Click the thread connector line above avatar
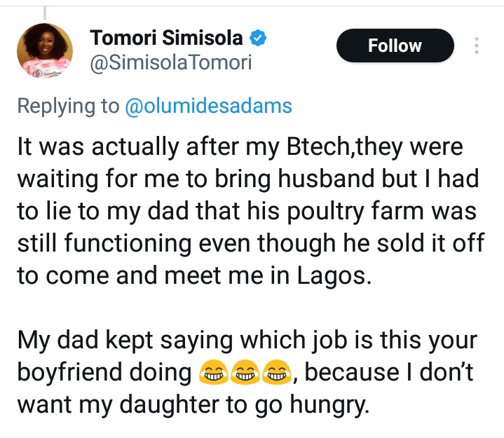 (x=44, y=8)
